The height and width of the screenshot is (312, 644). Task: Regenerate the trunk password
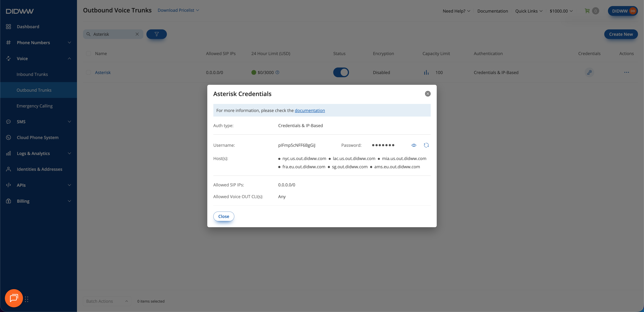click(x=426, y=145)
